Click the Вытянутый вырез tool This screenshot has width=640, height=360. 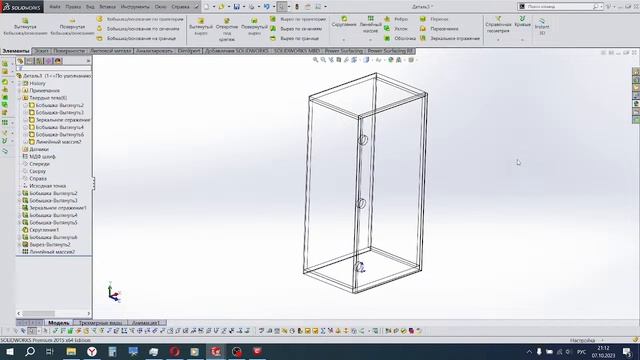[201, 26]
